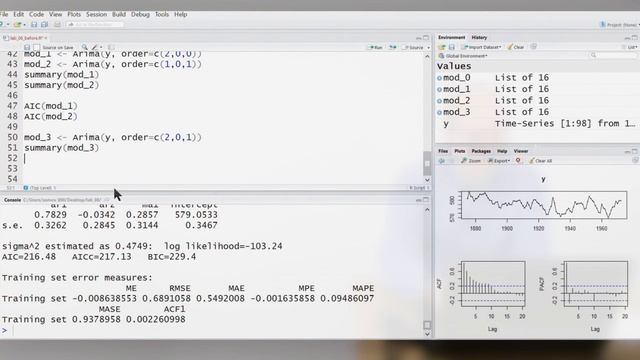Open the Tools menu
This screenshot has height=360, width=640.
pos(162,14)
